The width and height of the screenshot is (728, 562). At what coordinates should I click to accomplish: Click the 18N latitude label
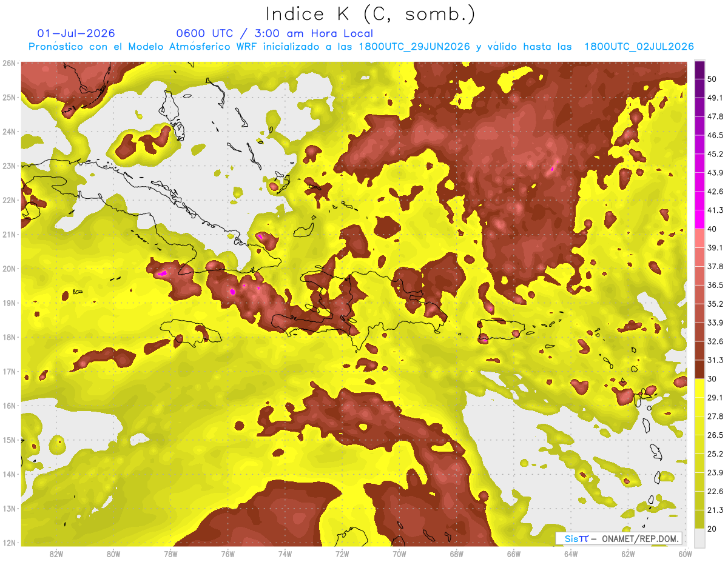tap(8, 337)
